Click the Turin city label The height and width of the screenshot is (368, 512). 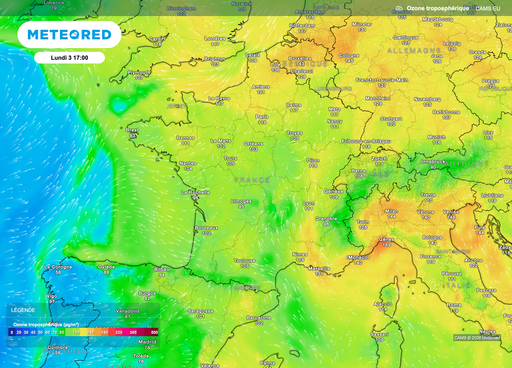[x=363, y=222]
